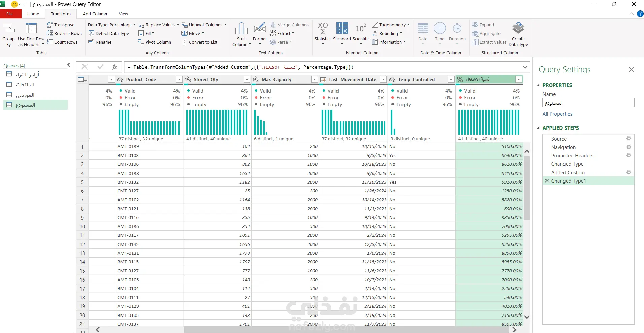The height and width of the screenshot is (333, 644).
Task: Collapse the APPLIED STEPS section
Action: pyautogui.click(x=538, y=128)
